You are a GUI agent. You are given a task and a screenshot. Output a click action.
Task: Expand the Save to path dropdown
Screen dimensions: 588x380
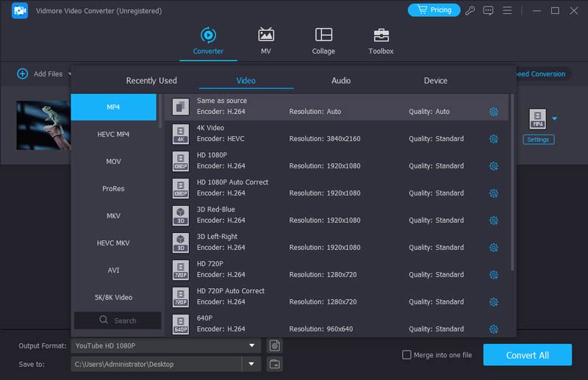[x=251, y=364]
